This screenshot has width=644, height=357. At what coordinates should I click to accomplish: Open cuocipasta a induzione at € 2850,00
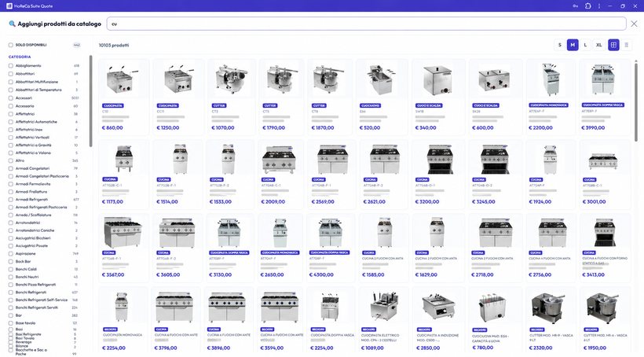[438, 321]
